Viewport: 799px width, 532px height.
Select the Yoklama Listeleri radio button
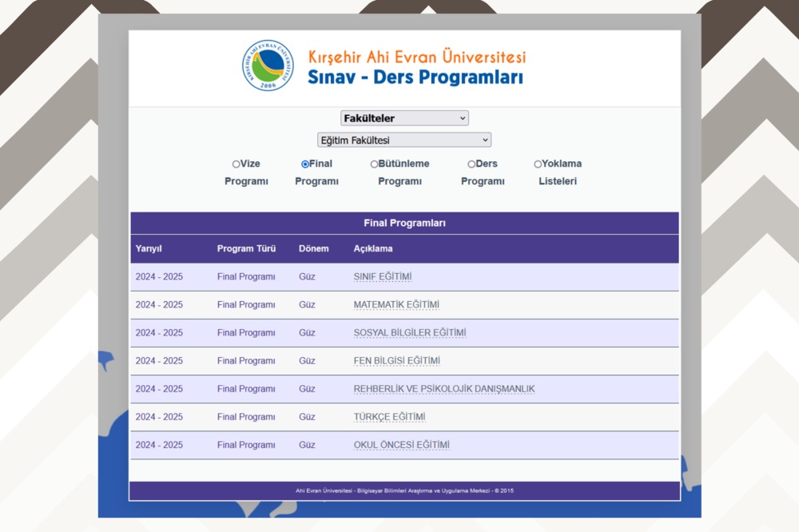(538, 164)
